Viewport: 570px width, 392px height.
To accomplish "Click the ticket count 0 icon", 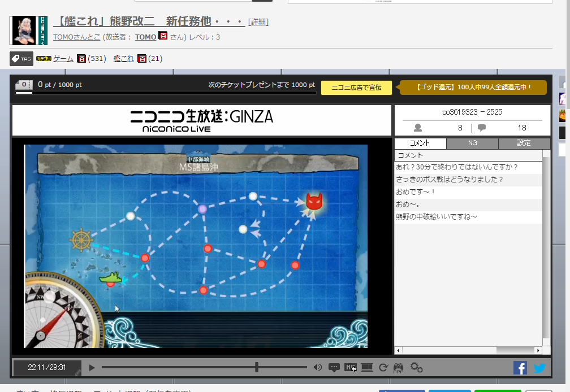I will coord(24,85).
